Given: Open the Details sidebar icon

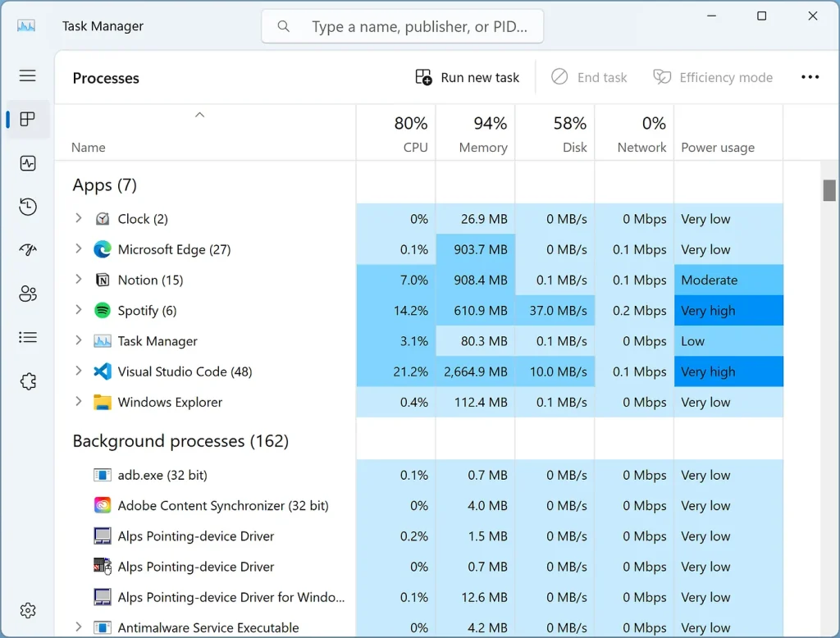Looking at the screenshot, I should [27, 338].
